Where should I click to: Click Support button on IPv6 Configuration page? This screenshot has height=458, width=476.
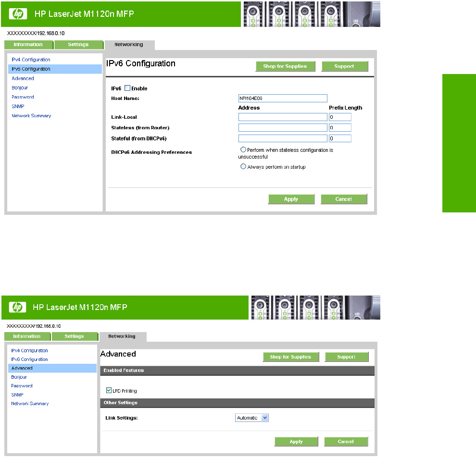[345, 66]
